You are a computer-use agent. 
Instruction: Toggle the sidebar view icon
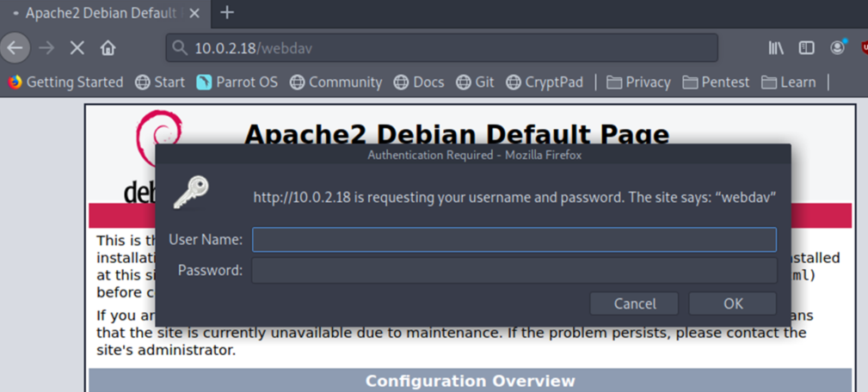point(807,48)
